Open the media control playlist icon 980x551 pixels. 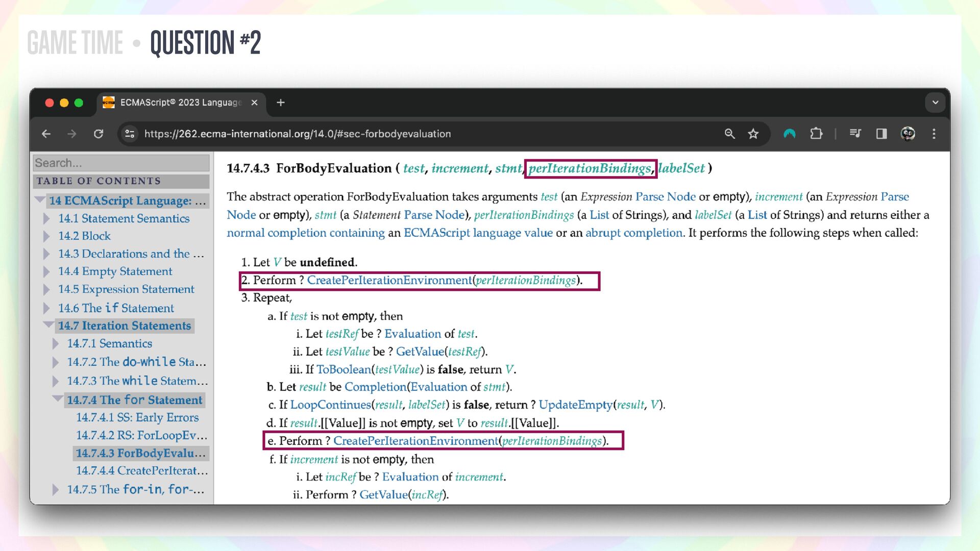pyautogui.click(x=855, y=134)
